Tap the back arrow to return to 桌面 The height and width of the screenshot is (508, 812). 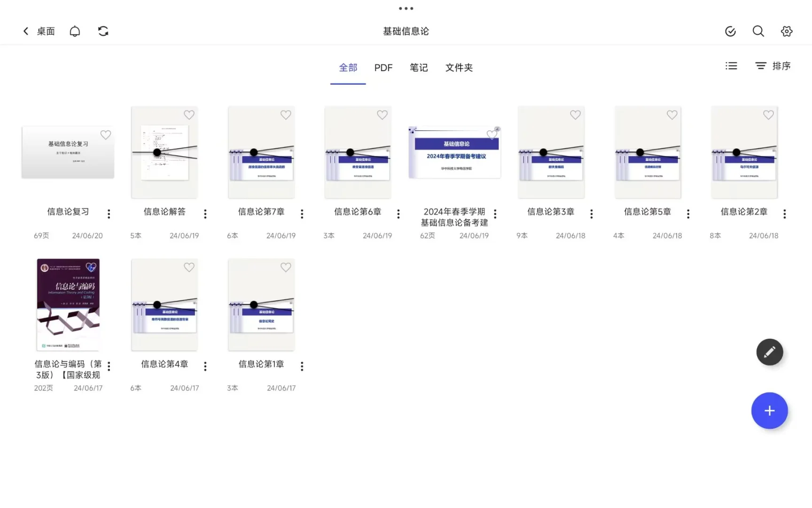tap(26, 31)
